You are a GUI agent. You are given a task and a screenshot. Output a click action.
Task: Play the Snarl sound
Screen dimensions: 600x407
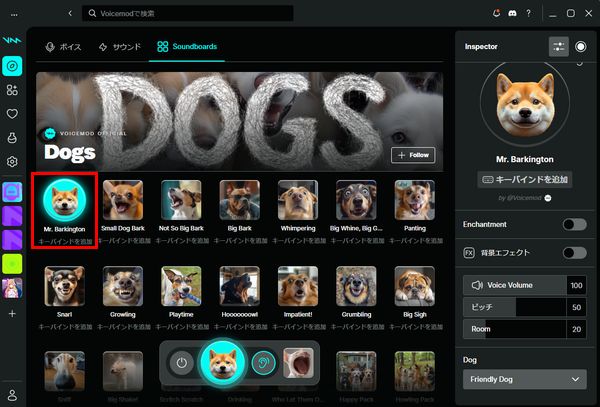pyautogui.click(x=65, y=286)
